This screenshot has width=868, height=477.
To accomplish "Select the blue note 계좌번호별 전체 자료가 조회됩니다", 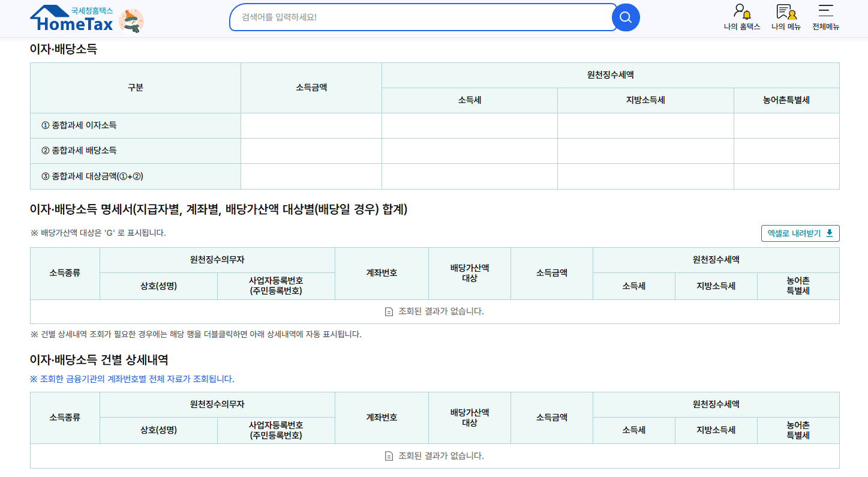I will pyautogui.click(x=132, y=379).
